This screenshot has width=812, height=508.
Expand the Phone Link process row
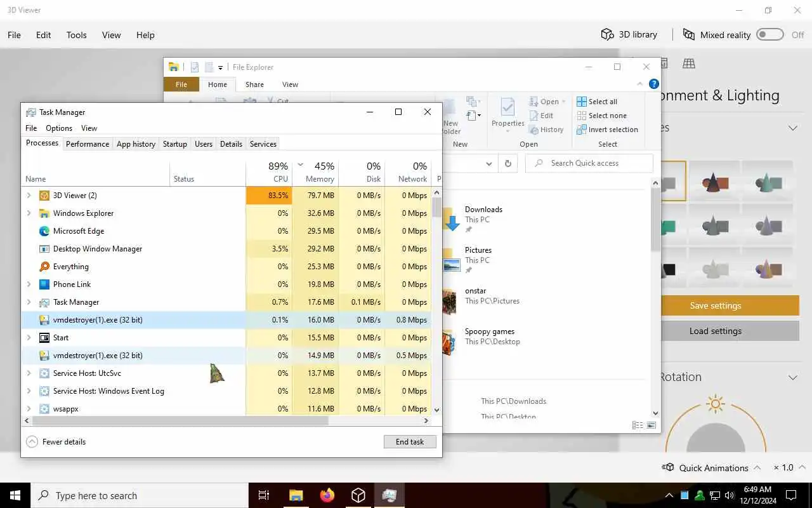[x=29, y=284]
